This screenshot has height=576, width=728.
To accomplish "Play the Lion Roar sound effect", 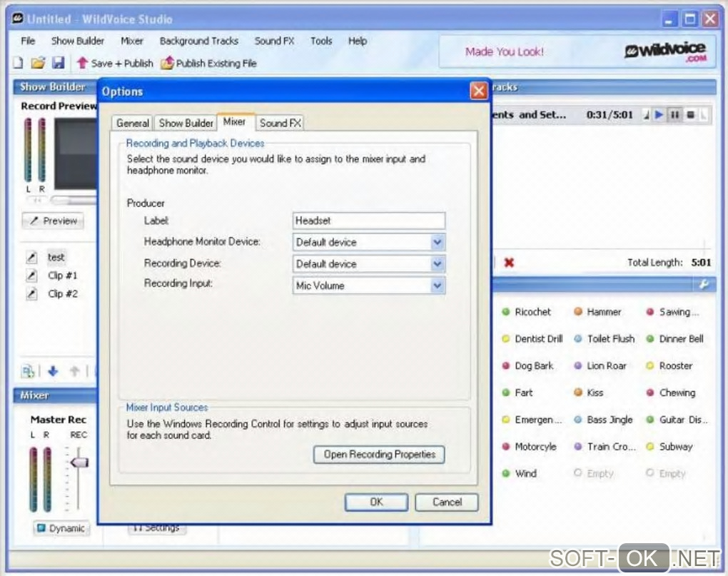I will pos(600,365).
